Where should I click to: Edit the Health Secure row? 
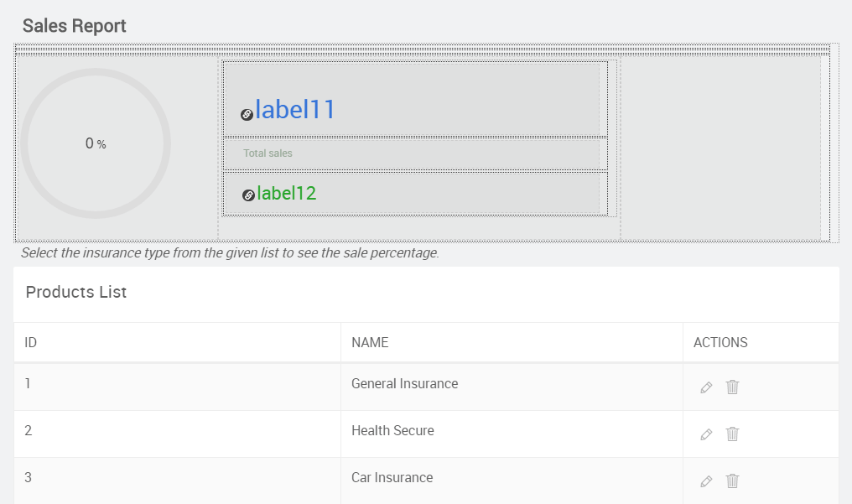706,434
